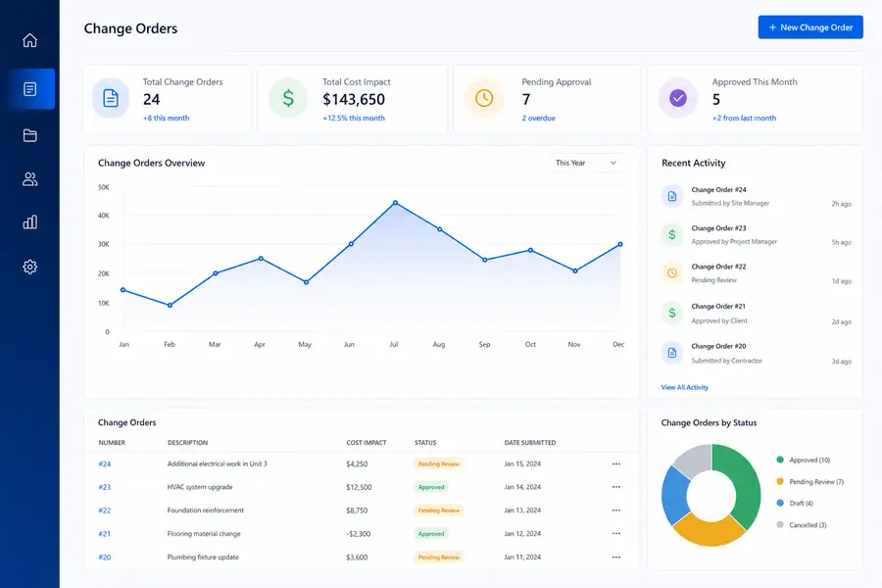This screenshot has width=882, height=588.
Task: Click the Pending Review badge in row #20
Action: tap(439, 557)
